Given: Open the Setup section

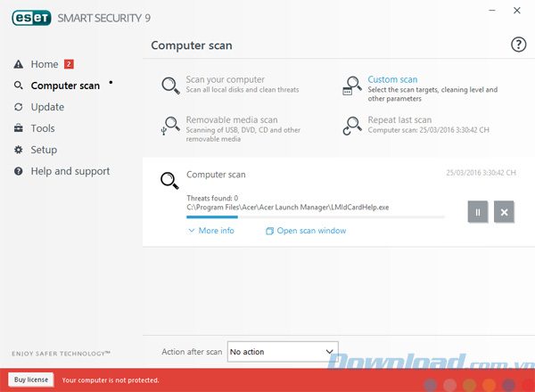Looking at the screenshot, I should pyautogui.click(x=44, y=150).
